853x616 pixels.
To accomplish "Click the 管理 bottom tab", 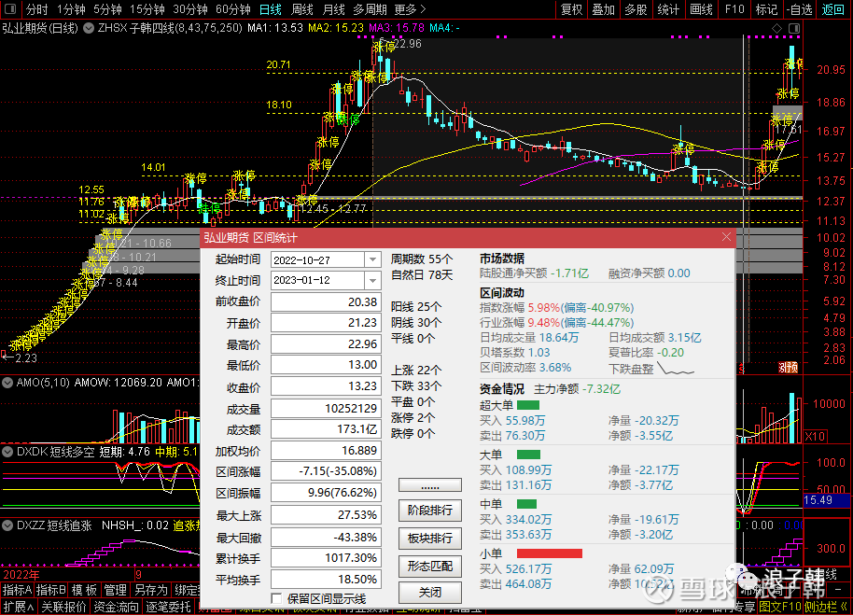I will pos(116,590).
